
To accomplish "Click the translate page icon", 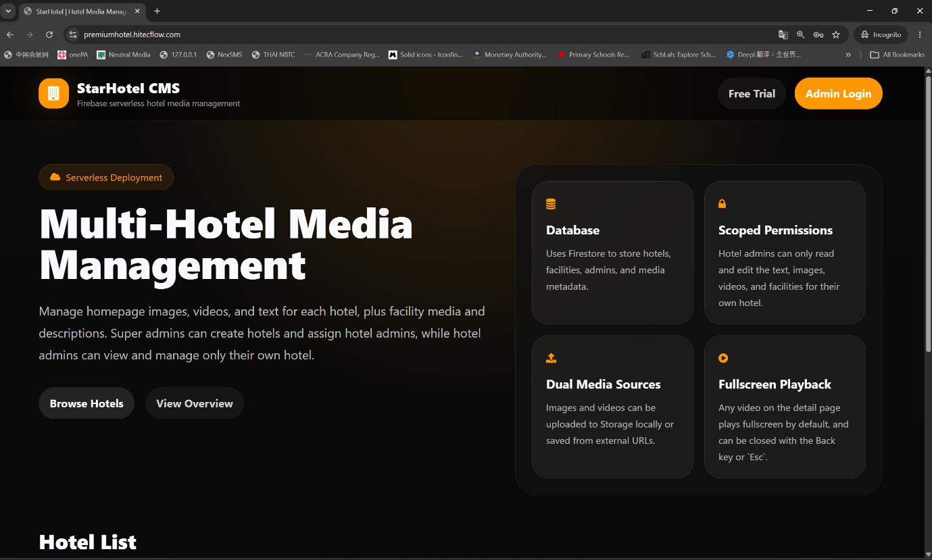I will [783, 34].
